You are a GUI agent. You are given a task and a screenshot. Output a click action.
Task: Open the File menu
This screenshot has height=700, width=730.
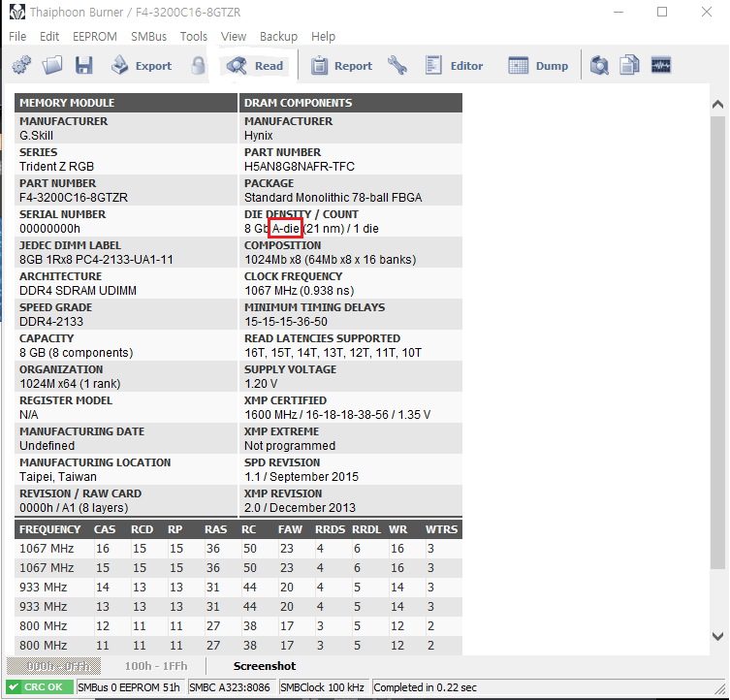tap(17, 36)
